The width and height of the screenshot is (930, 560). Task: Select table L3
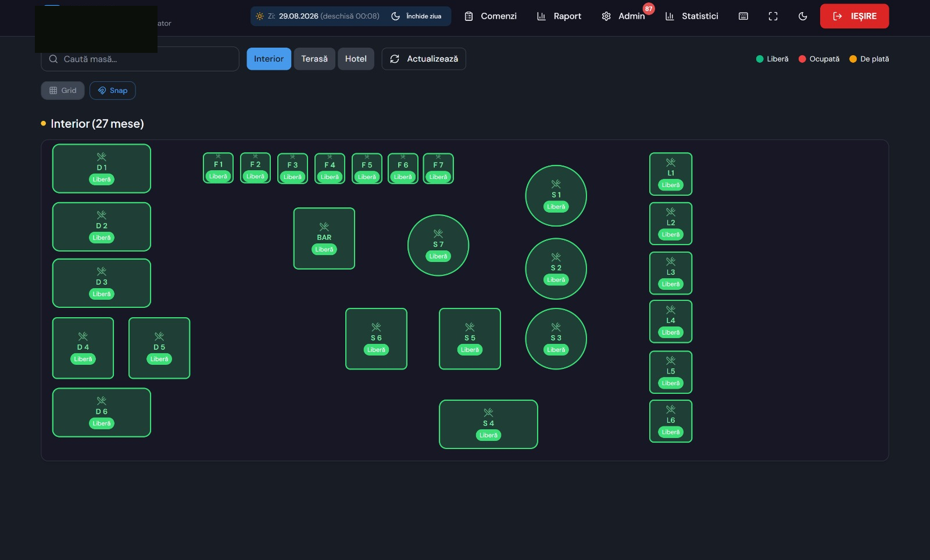click(671, 273)
